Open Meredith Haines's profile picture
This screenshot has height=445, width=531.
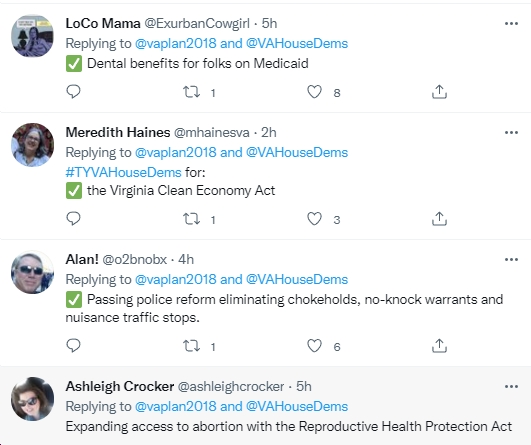tap(33, 145)
